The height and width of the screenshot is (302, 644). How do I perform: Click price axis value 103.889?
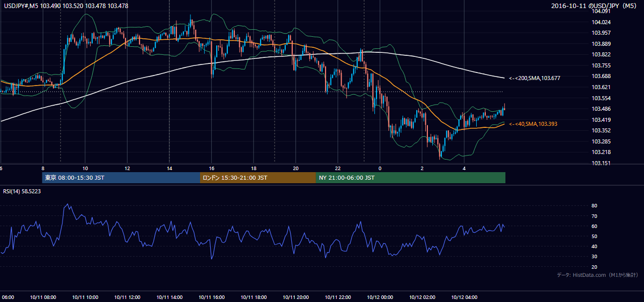601,44
